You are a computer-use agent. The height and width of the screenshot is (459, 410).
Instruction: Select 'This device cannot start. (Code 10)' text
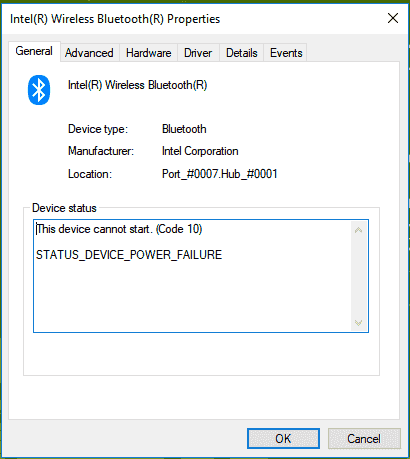point(119,229)
